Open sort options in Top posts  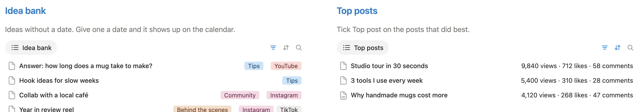point(617,48)
